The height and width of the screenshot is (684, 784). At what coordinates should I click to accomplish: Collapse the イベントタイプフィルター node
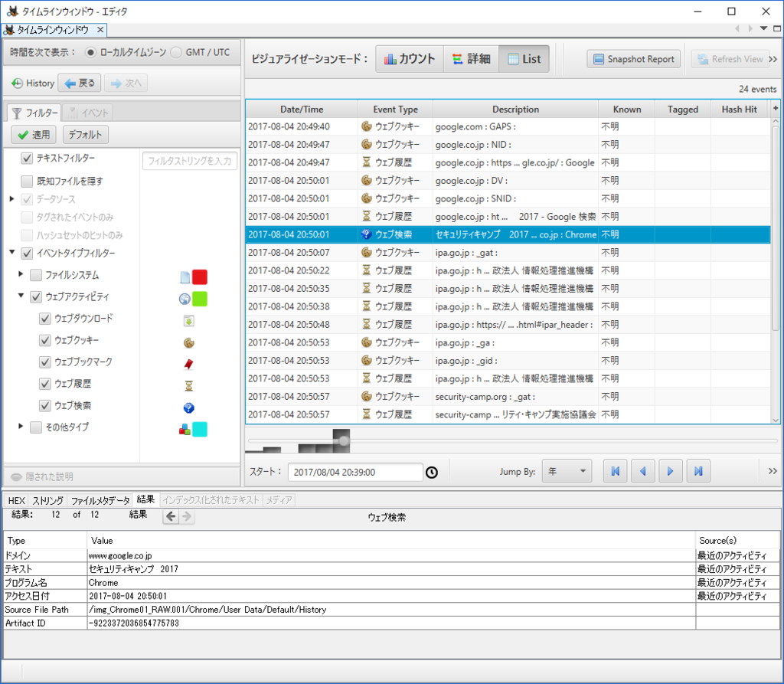pyautogui.click(x=12, y=252)
